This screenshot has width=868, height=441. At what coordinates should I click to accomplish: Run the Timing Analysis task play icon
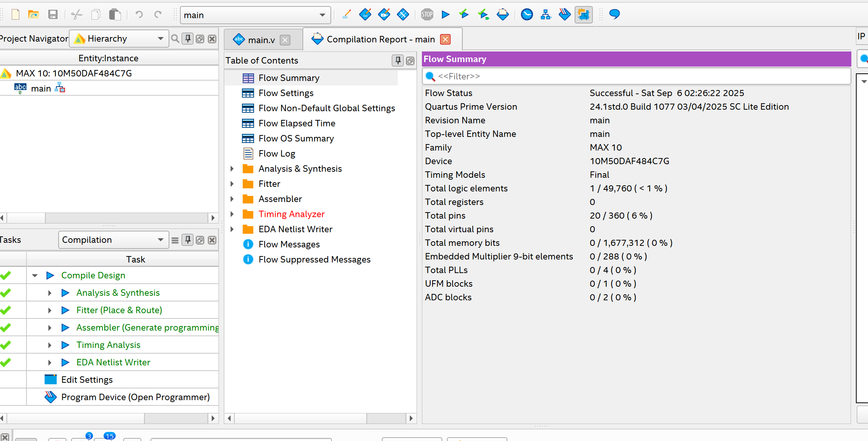(x=65, y=345)
